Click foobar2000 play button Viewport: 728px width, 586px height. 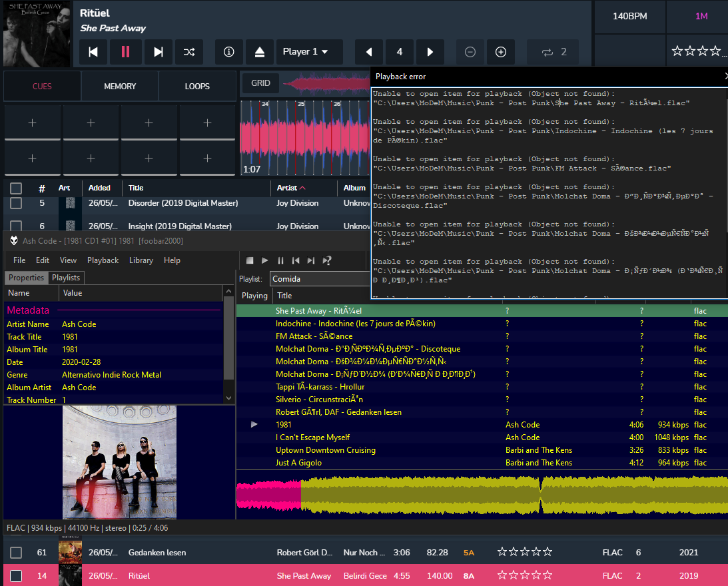click(x=264, y=261)
